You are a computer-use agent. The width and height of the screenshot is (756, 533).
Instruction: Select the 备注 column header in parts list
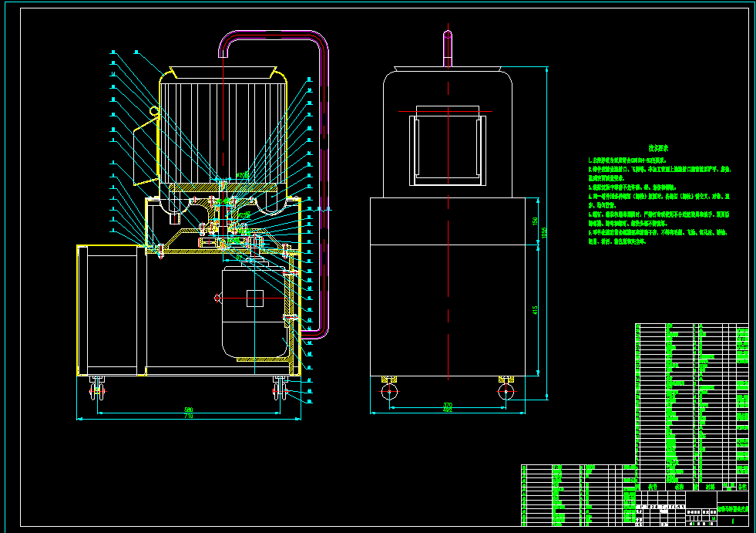click(x=742, y=487)
